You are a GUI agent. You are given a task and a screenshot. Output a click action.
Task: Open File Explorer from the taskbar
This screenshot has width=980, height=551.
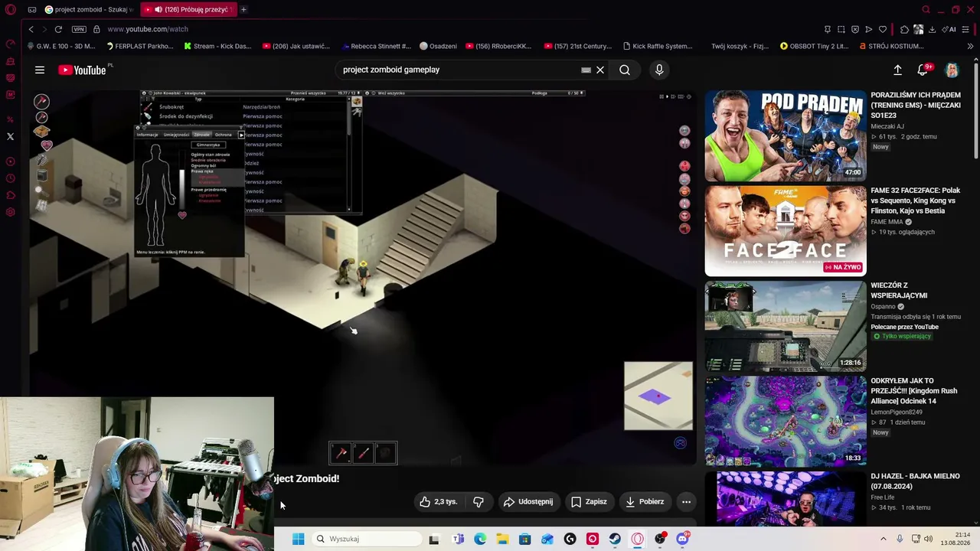point(502,539)
